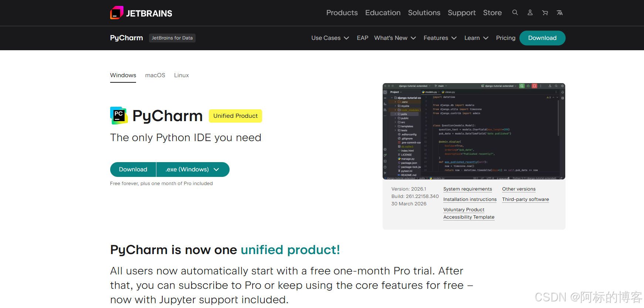Click the Version: 2026.1 text

tap(409, 189)
